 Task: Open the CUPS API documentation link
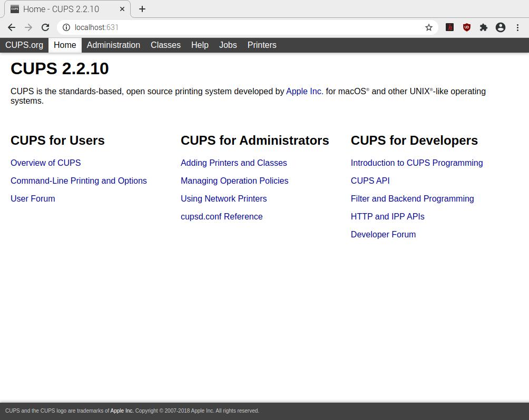click(370, 181)
